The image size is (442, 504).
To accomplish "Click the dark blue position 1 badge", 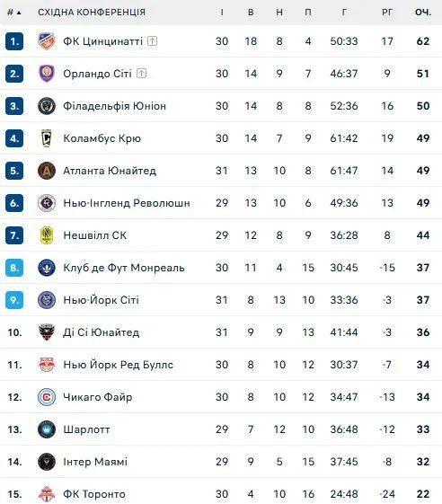I will point(14,41).
